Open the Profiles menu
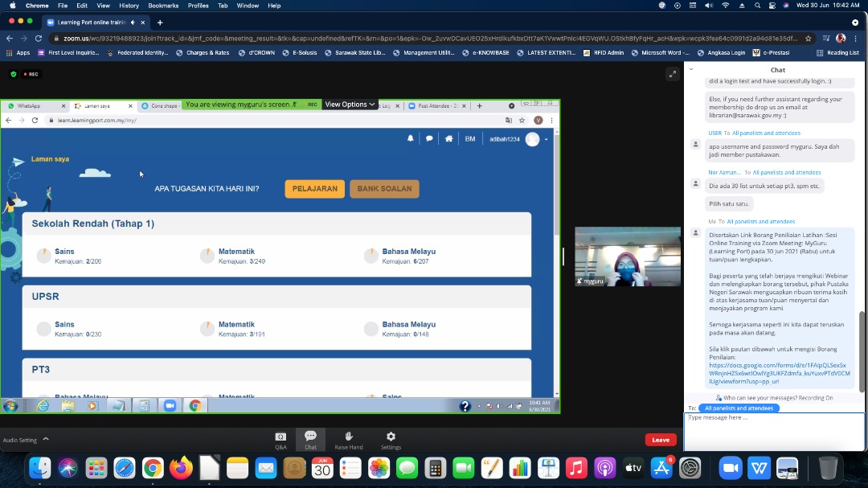The height and width of the screenshot is (488, 868). (199, 6)
